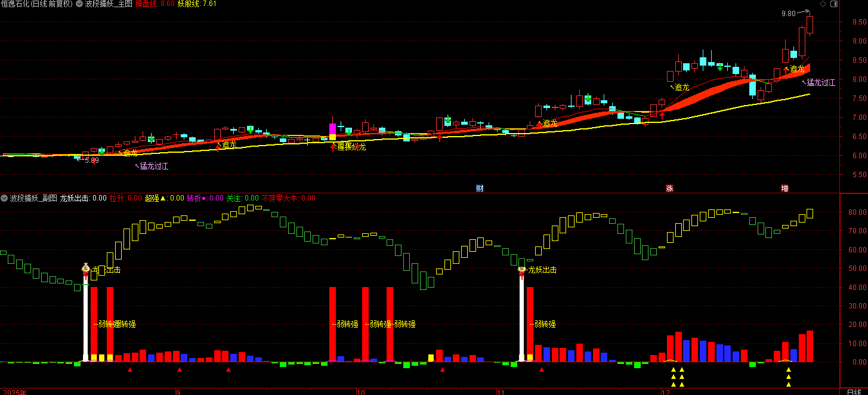The image size is (868, 395).
Task: Click the first 龙妖出击 money bag icon
Action: pos(86,268)
